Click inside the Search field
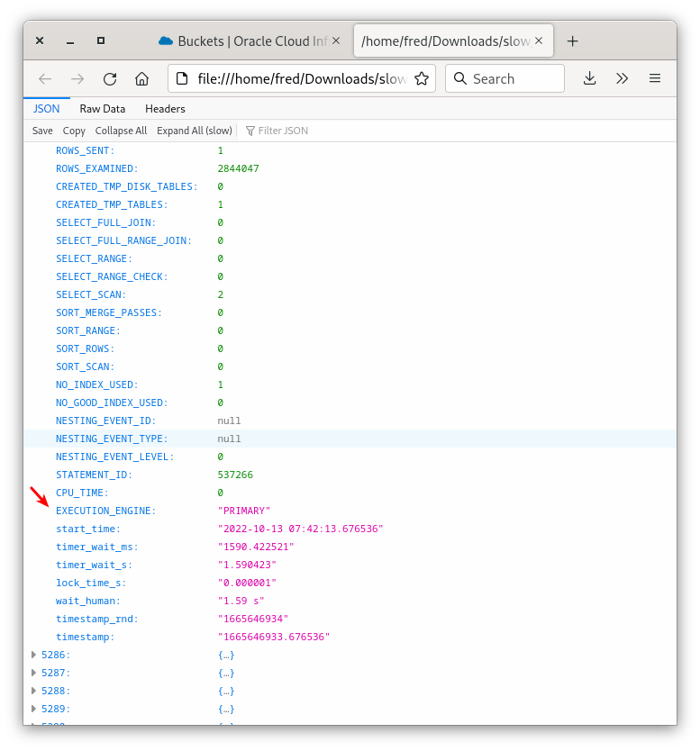The width and height of the screenshot is (700, 751). click(x=505, y=78)
